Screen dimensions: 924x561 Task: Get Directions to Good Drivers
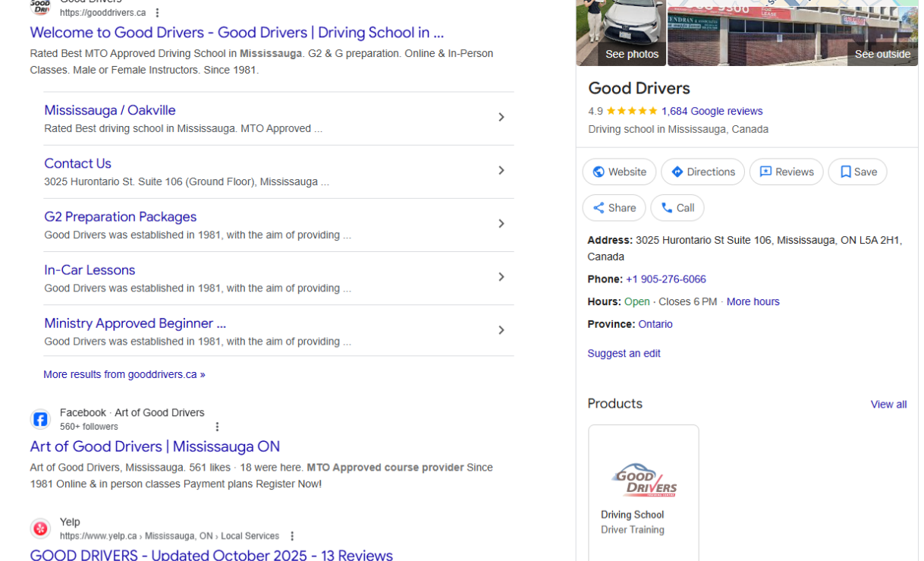coord(702,172)
